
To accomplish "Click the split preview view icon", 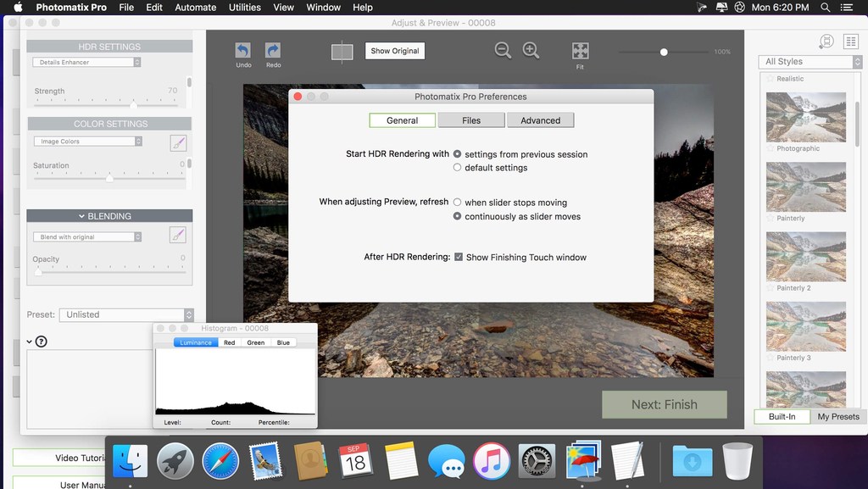I will click(x=342, y=53).
